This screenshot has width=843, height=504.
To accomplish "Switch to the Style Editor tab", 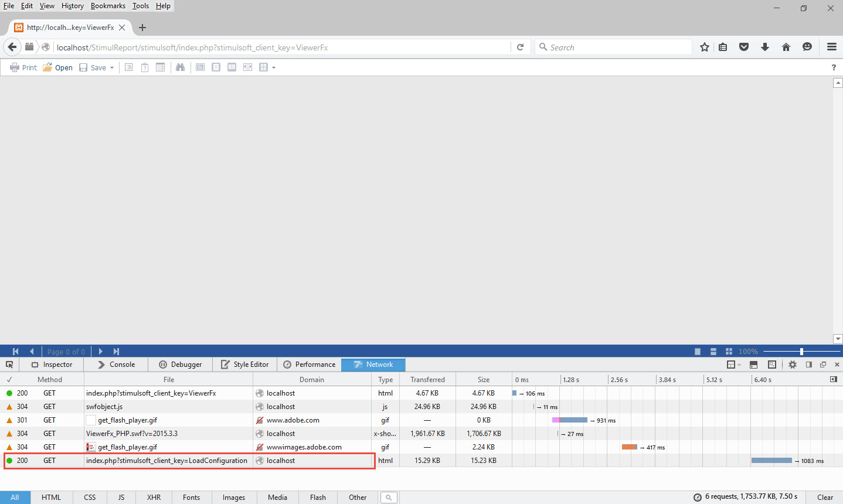I will pos(245,365).
